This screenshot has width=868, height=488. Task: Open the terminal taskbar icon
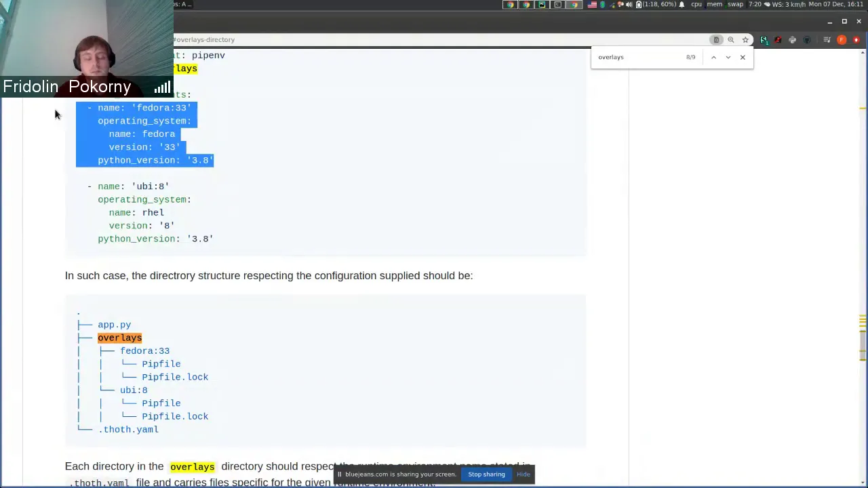[x=558, y=5]
